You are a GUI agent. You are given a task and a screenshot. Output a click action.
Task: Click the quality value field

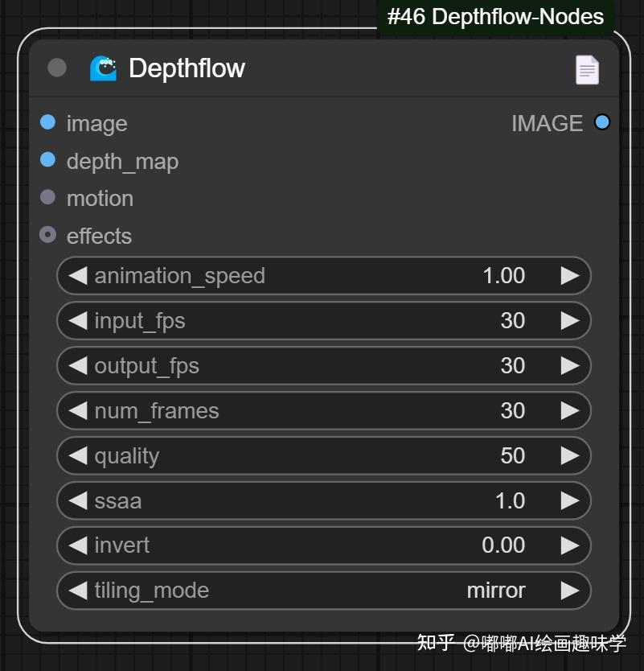point(323,456)
